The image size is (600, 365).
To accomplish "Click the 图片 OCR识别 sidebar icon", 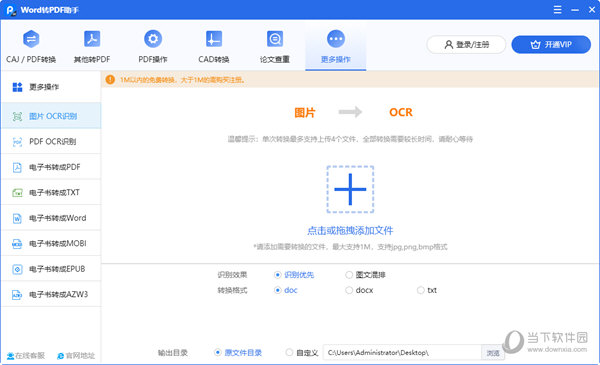I will 17,116.
